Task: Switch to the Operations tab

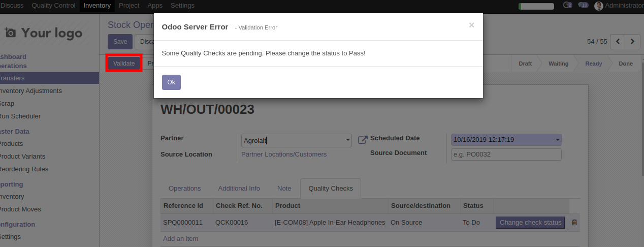Action: pyautogui.click(x=184, y=189)
